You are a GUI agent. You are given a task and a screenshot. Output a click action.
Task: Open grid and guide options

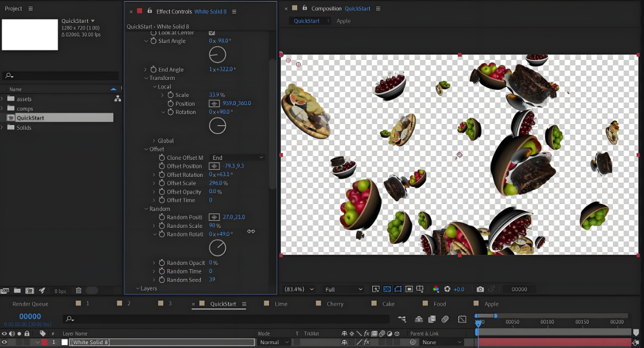pos(420,289)
